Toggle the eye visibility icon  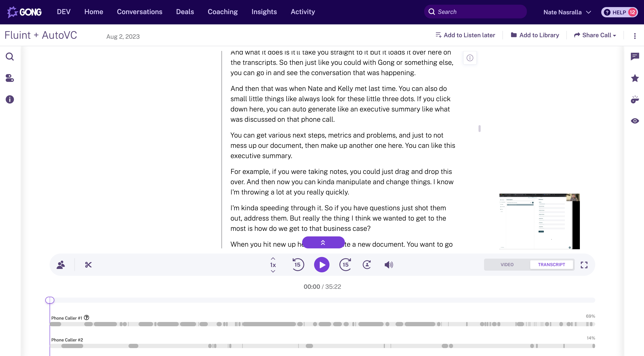[635, 121]
